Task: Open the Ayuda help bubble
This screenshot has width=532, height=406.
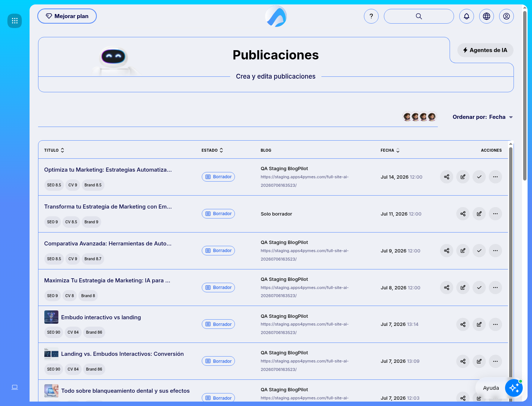Action: click(491, 388)
